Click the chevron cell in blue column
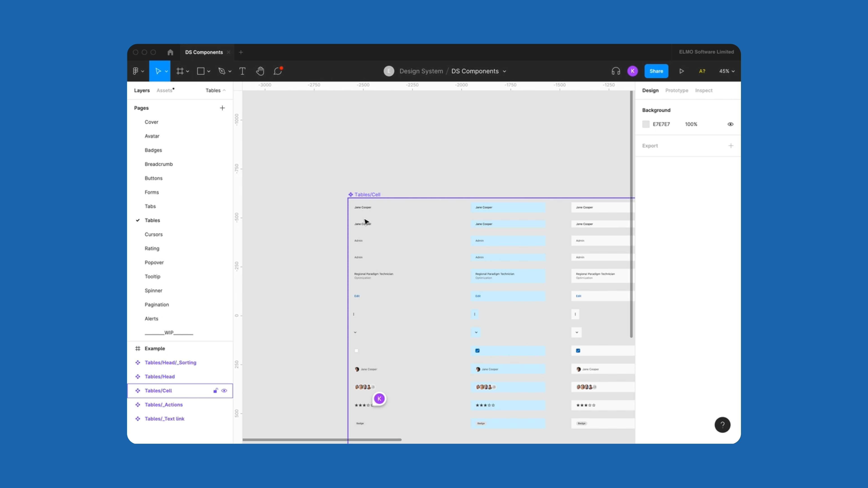 click(476, 332)
